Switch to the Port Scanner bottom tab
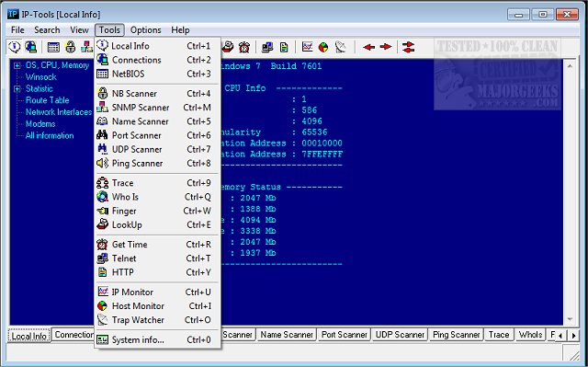The width and height of the screenshot is (588, 367). 345,335
